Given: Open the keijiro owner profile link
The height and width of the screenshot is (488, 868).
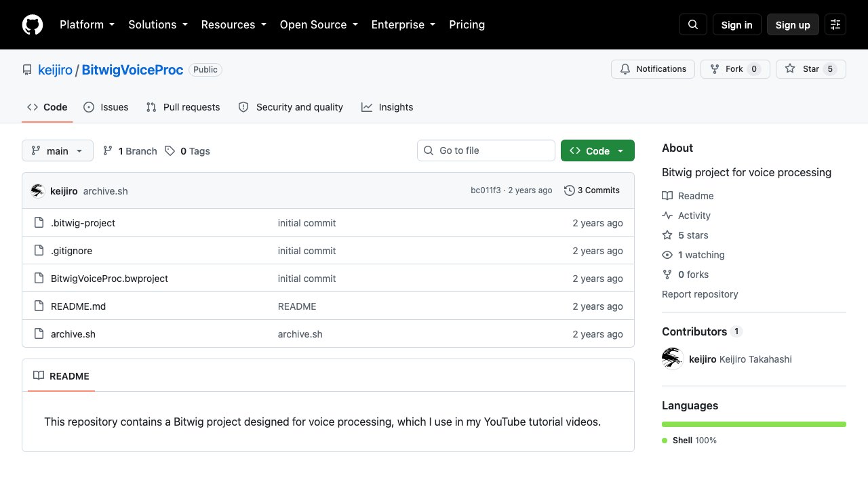Looking at the screenshot, I should tap(55, 70).
